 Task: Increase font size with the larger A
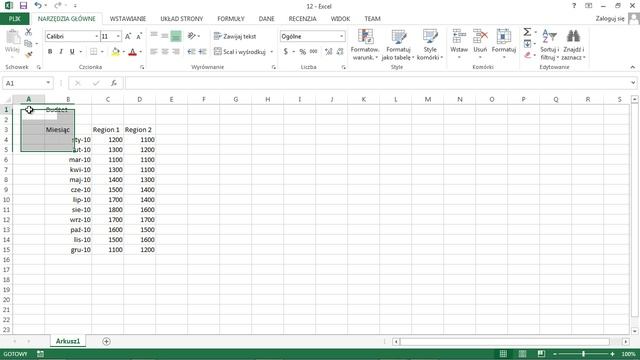(x=128, y=36)
